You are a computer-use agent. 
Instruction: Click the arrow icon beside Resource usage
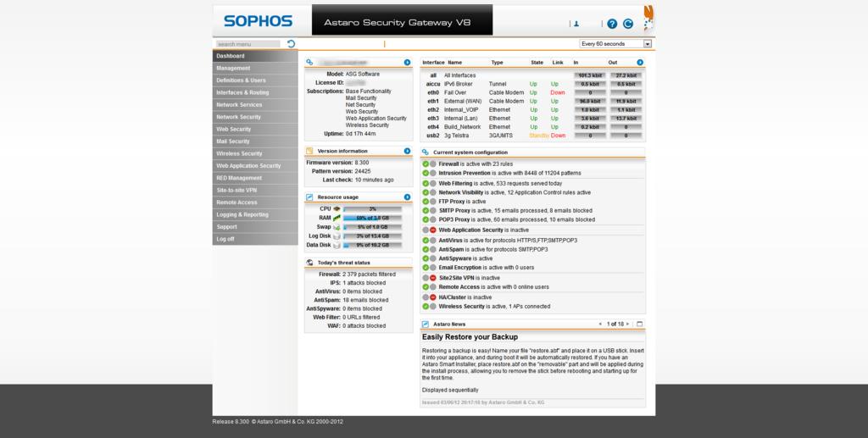point(407,197)
